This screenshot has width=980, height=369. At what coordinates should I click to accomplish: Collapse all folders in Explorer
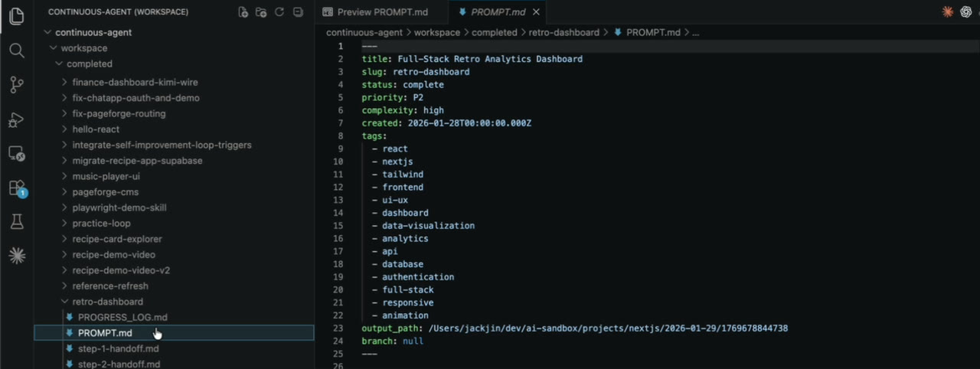pos(299,12)
